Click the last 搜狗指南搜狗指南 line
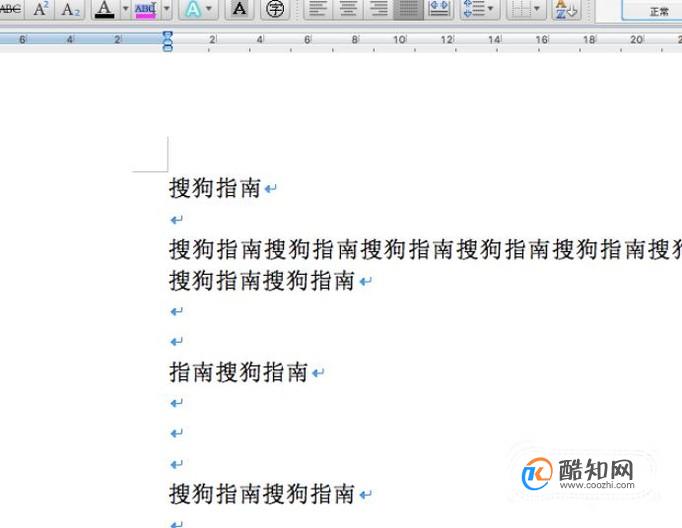The width and height of the screenshot is (682, 528). [x=262, y=494]
